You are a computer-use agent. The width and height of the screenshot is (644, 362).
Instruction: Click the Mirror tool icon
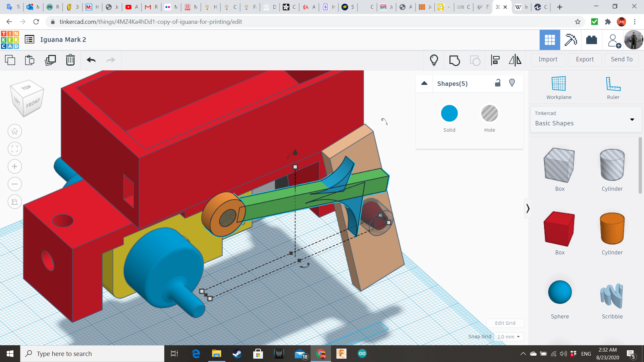515,60
